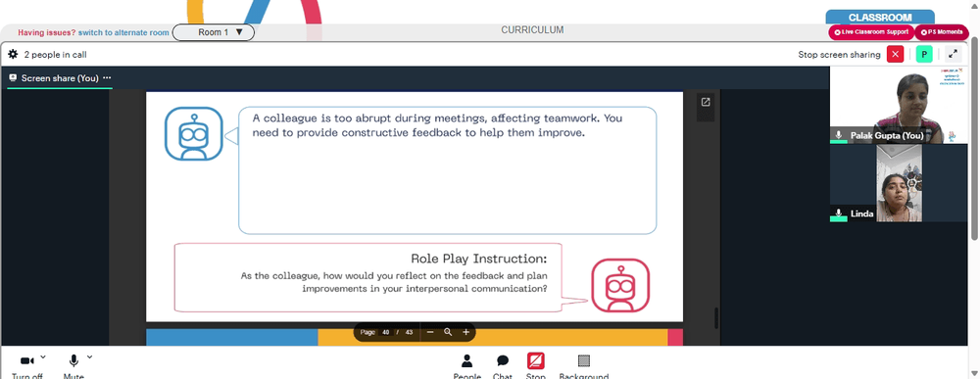Click the red Stop sharing icon in bottom bar
The height and width of the screenshot is (379, 980).
(536, 361)
